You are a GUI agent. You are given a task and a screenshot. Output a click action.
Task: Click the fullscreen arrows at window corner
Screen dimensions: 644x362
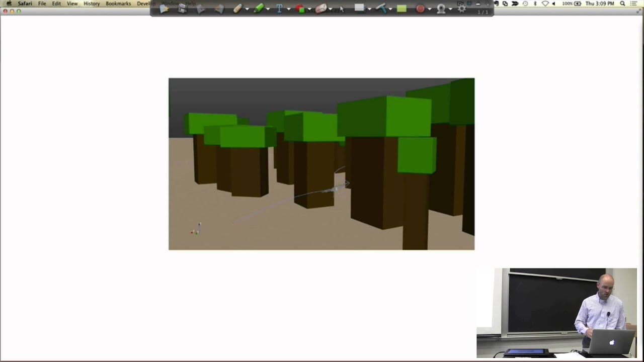tap(639, 11)
